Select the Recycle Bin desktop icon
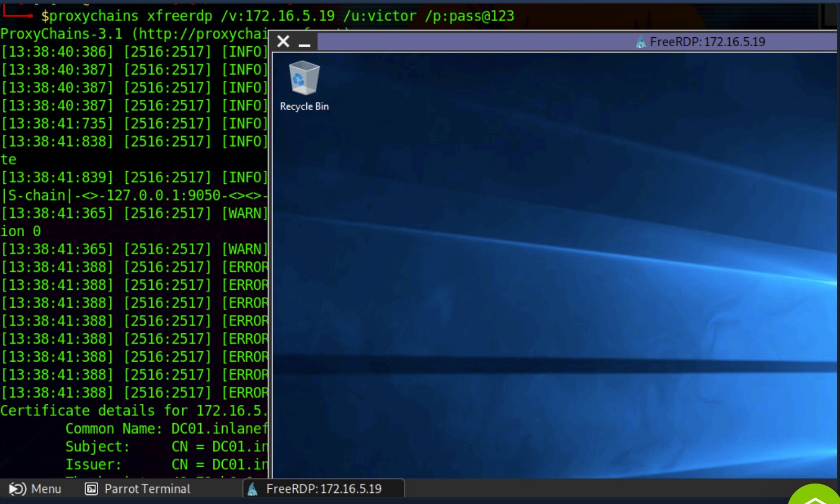This screenshot has width=840, height=504. (304, 79)
